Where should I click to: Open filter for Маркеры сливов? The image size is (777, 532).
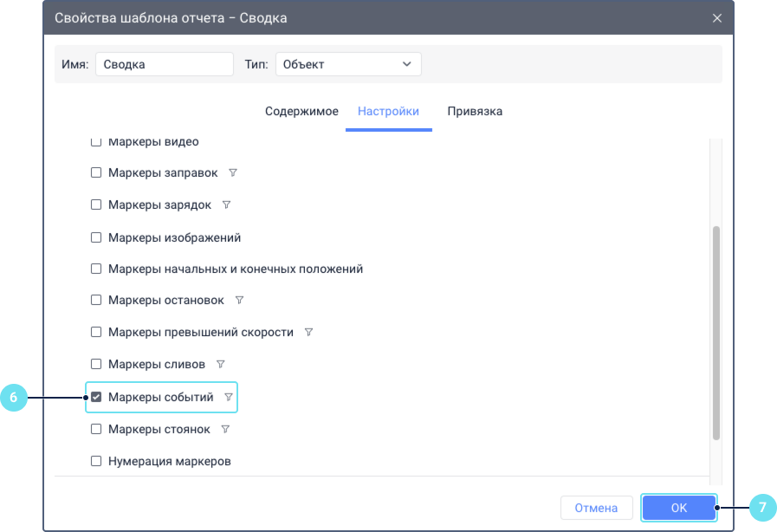221,365
